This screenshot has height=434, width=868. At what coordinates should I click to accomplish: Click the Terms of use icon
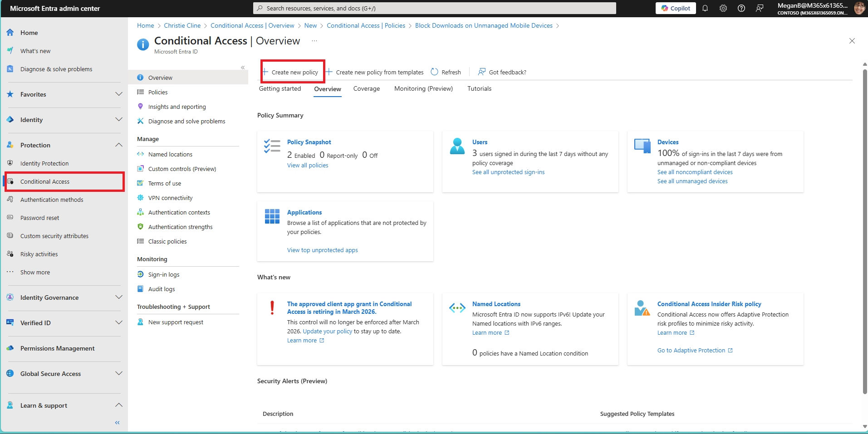tap(141, 183)
